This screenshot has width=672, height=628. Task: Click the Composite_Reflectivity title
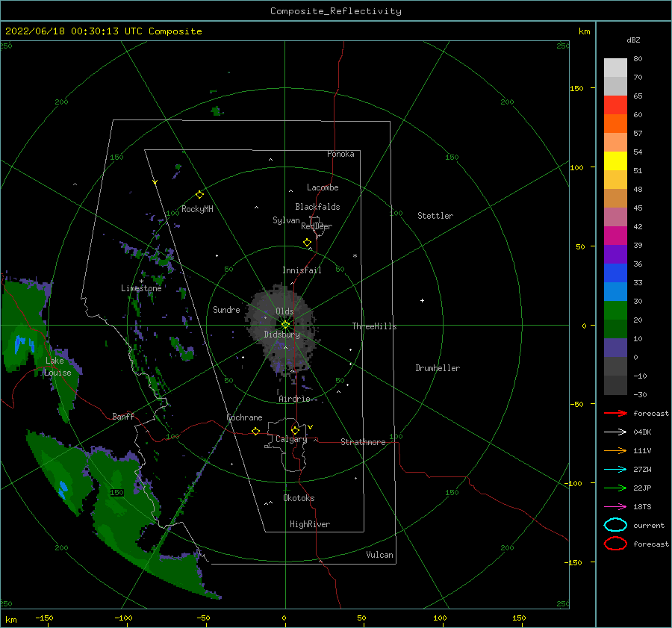[x=336, y=11]
